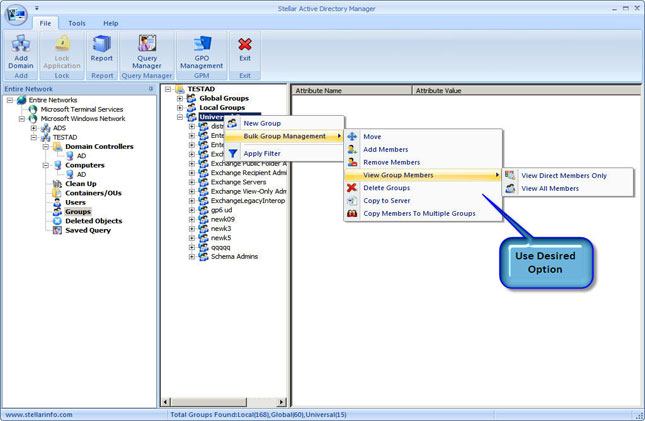Select the newk09 group
Viewport: 645px width, 421px height.
(223, 219)
